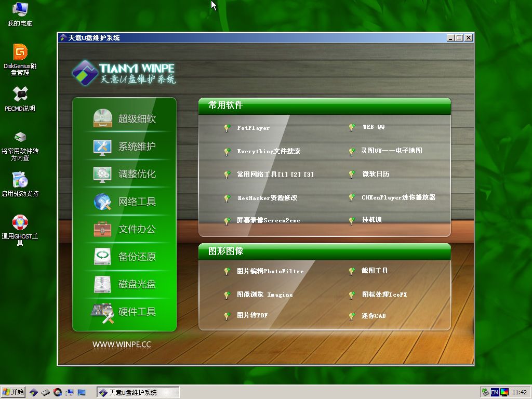Viewport: 532px width, 399px height.
Task: Launch 图片编辑PhotoFiltre
Action: coord(270,271)
